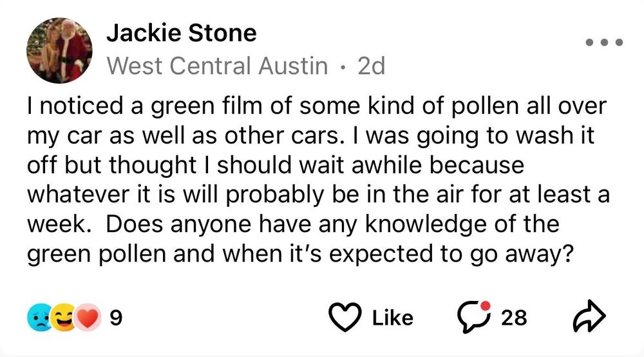Select the West Central Austin neighborhood link
644x357 pixels.
click(x=217, y=66)
